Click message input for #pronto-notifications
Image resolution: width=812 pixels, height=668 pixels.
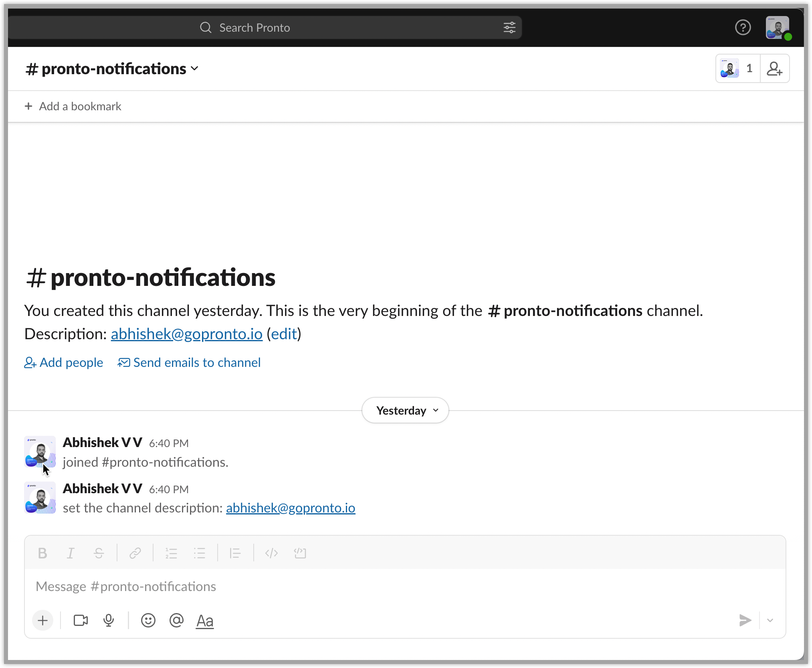pos(405,587)
